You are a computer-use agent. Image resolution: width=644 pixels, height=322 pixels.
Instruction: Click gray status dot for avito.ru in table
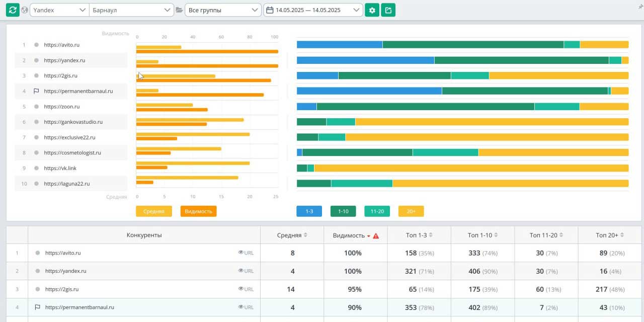[37, 253]
